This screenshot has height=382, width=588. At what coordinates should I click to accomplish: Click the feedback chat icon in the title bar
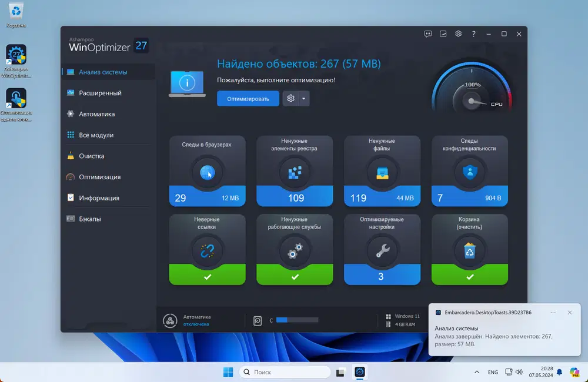pos(428,33)
